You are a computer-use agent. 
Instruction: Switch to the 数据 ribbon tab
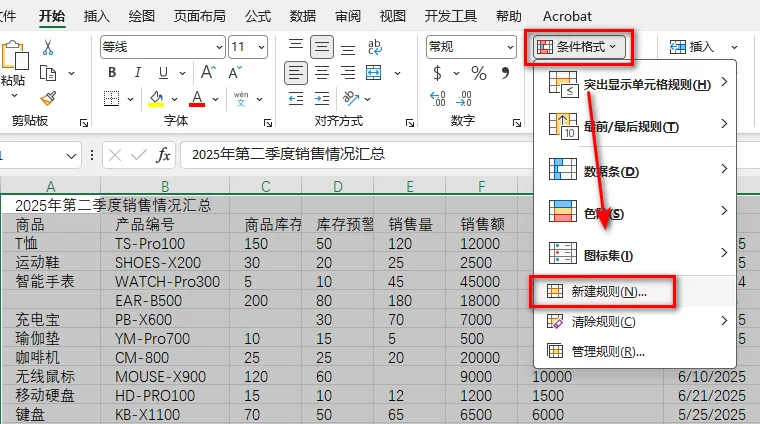[302, 16]
